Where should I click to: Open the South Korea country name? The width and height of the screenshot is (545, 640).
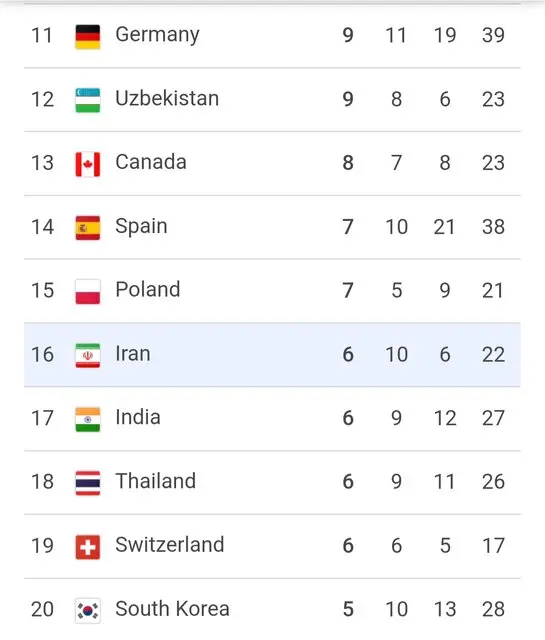[x=172, y=609]
